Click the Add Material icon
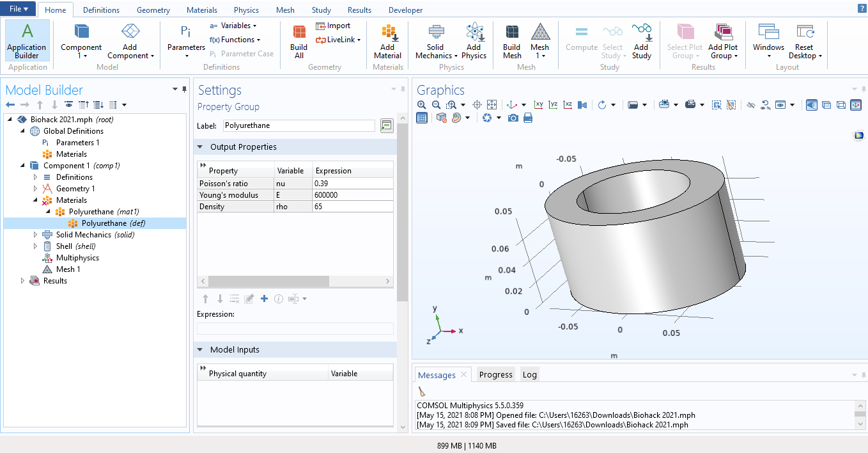 (x=387, y=41)
